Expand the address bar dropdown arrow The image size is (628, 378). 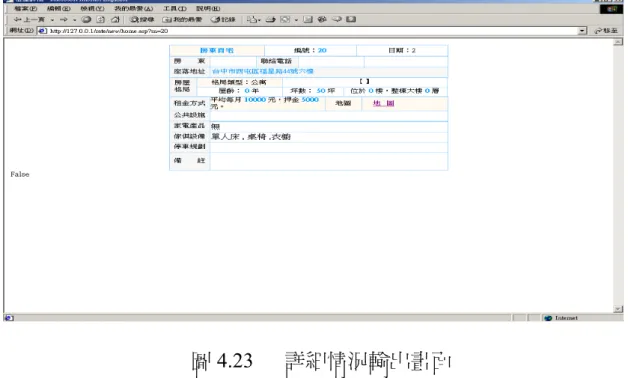pos(582,31)
